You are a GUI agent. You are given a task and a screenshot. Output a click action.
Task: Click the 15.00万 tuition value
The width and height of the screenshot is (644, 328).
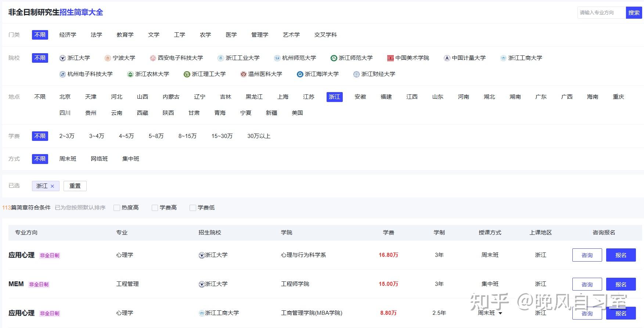pos(388,284)
